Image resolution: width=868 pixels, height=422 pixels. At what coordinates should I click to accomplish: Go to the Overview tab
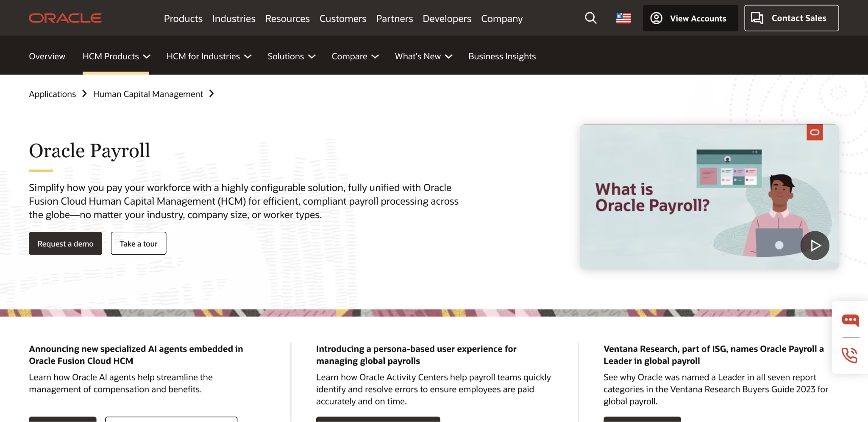click(x=47, y=56)
